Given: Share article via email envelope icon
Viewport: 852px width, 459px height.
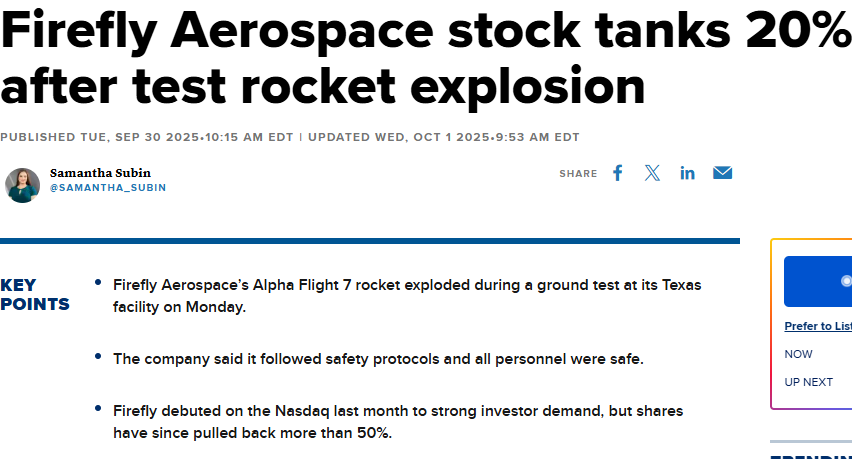Looking at the screenshot, I should [722, 173].
